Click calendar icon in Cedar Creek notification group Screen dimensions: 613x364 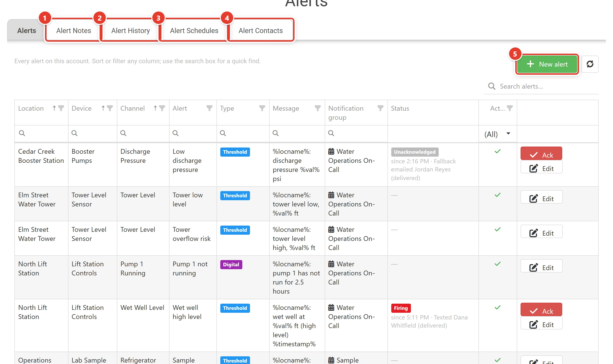[331, 152]
